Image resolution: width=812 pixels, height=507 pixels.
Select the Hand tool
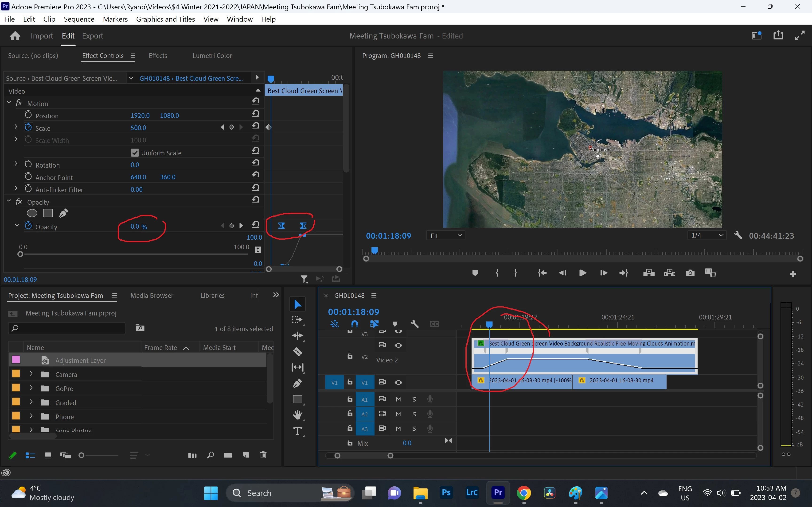[297, 415]
